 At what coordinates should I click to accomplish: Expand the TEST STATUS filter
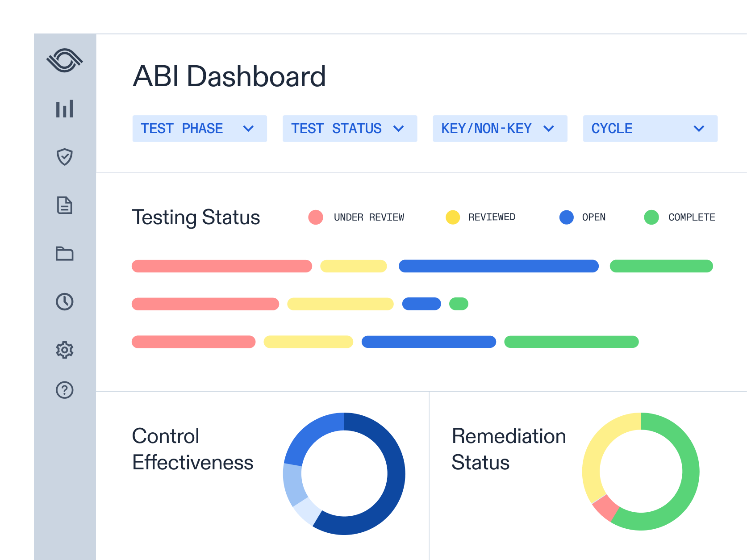click(350, 129)
